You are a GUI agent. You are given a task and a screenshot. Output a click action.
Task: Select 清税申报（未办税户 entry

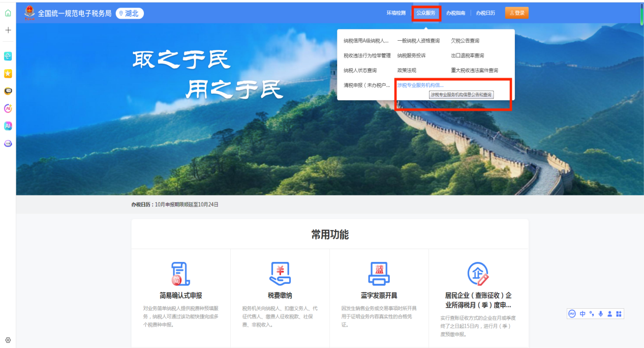(x=367, y=85)
